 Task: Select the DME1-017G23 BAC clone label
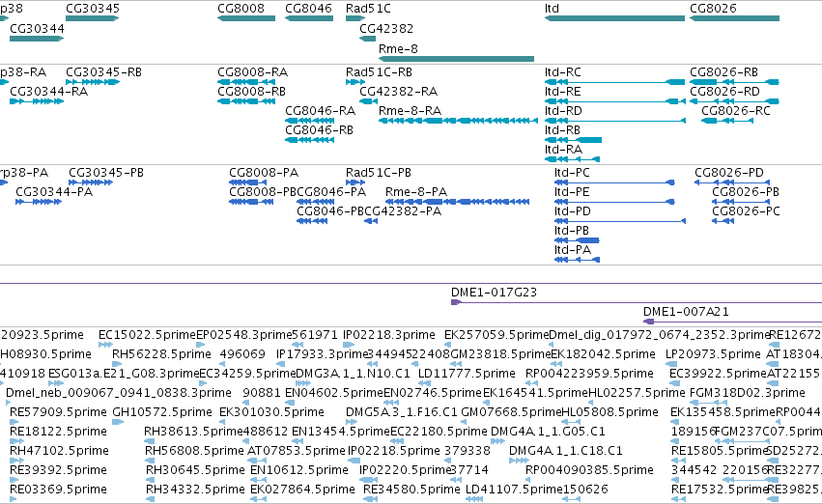[494, 293]
